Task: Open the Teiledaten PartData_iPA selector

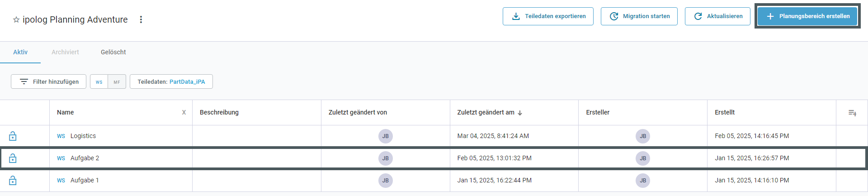Action: (171, 81)
